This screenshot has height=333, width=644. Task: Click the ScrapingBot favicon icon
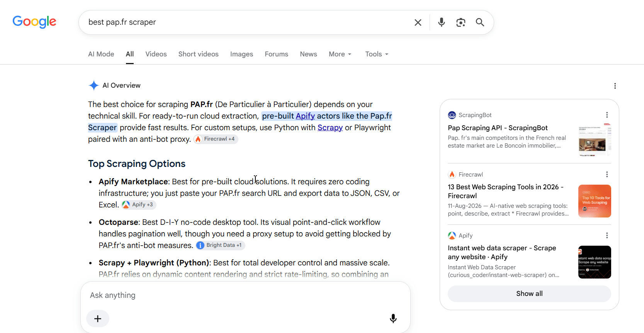(452, 115)
